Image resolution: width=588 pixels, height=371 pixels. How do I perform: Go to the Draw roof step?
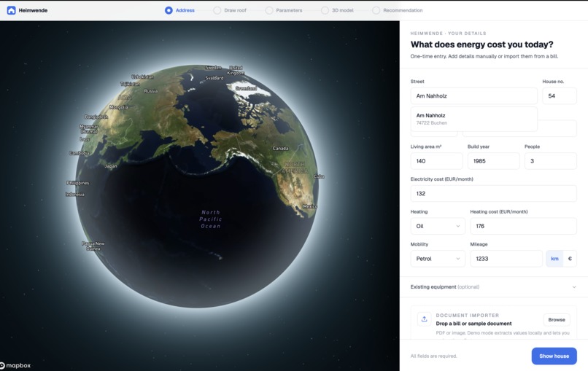pos(230,10)
